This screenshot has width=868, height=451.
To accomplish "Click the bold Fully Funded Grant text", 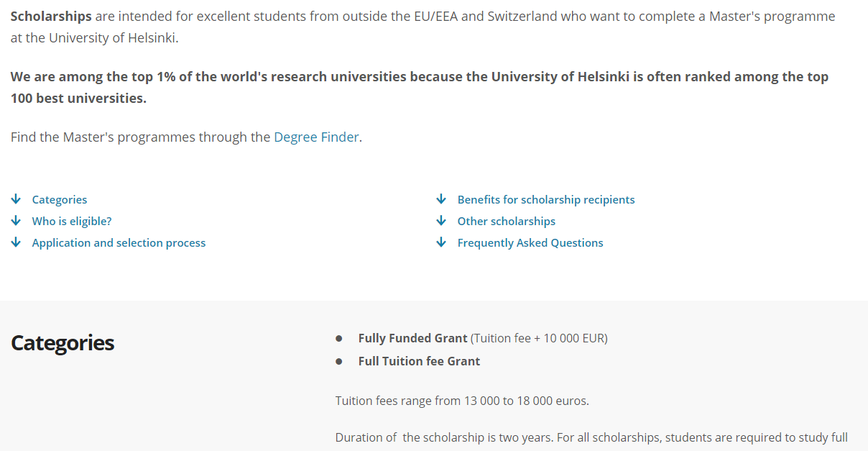I will pyautogui.click(x=412, y=338).
